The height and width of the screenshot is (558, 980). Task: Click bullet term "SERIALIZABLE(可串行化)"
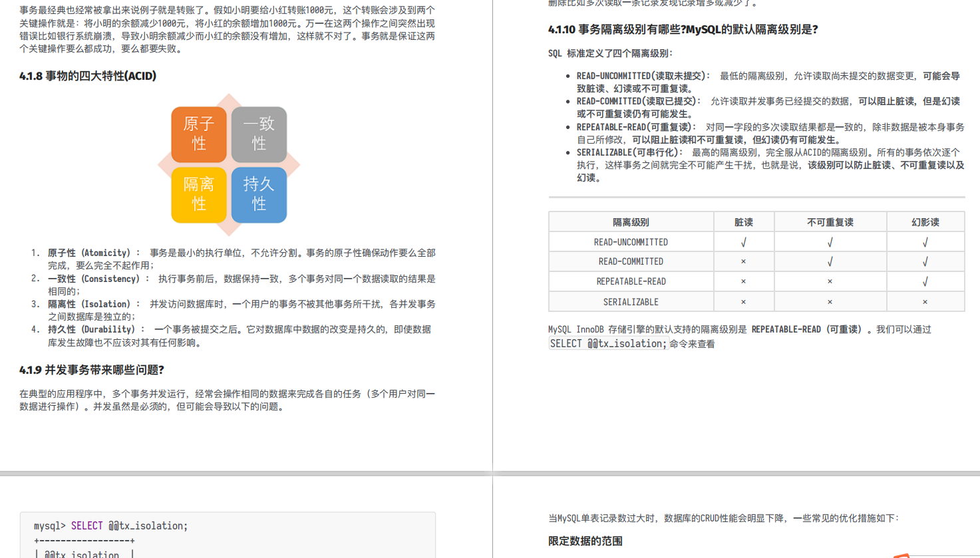click(626, 152)
